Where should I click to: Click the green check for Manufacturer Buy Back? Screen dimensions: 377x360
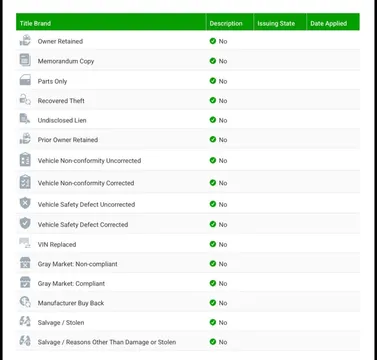[x=213, y=303]
